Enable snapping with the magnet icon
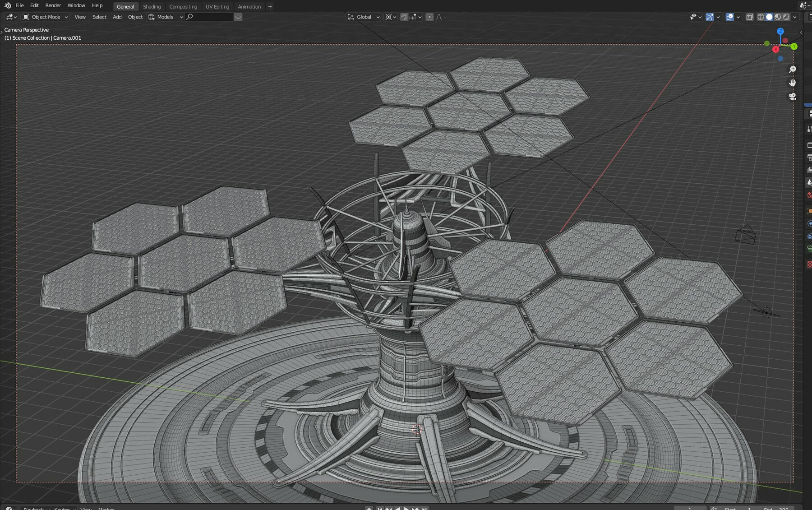The image size is (812, 510). pyautogui.click(x=404, y=17)
